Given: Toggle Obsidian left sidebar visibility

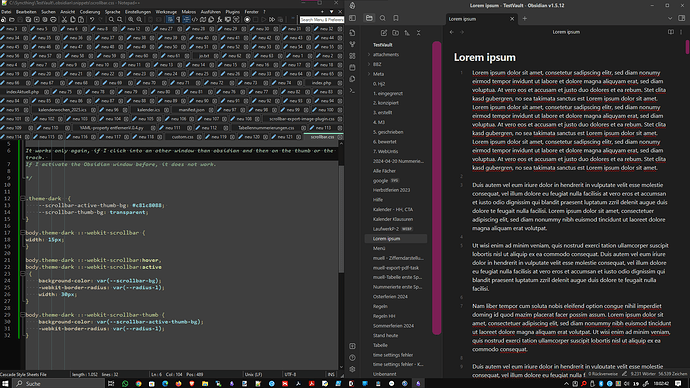Looking at the screenshot, I should point(352,18).
